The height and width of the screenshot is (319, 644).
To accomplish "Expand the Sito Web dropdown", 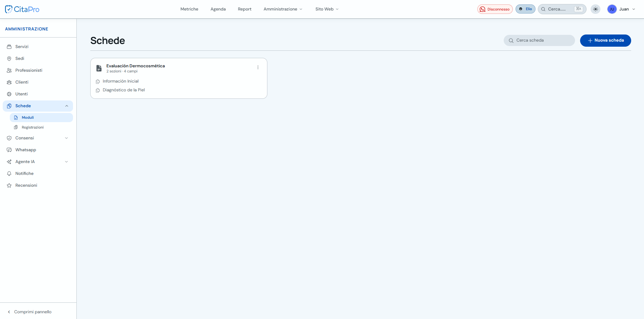I will pyautogui.click(x=327, y=9).
